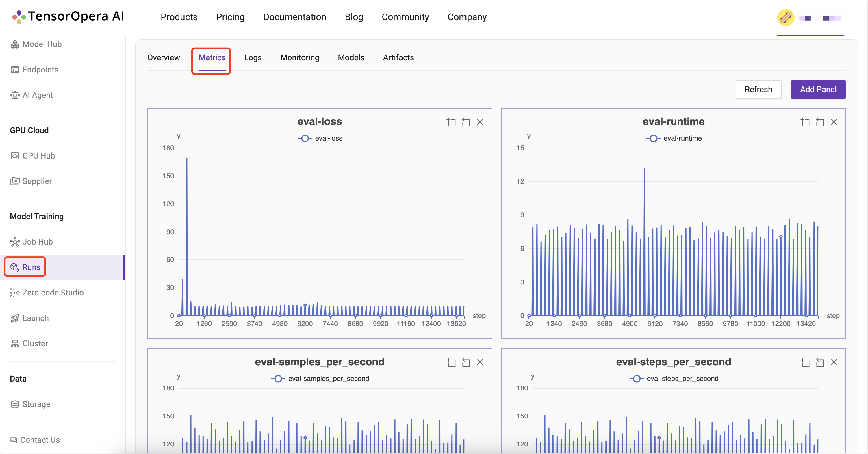This screenshot has height=454, width=868.
Task: Click first resize icon on eval-loss panel
Action: pos(451,122)
